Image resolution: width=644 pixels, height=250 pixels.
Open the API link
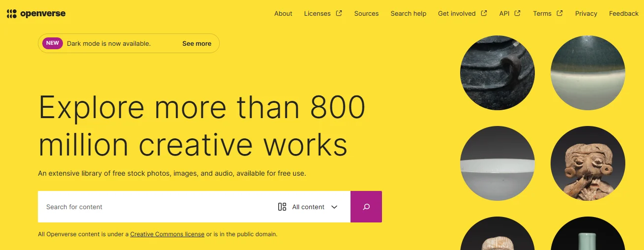510,13
